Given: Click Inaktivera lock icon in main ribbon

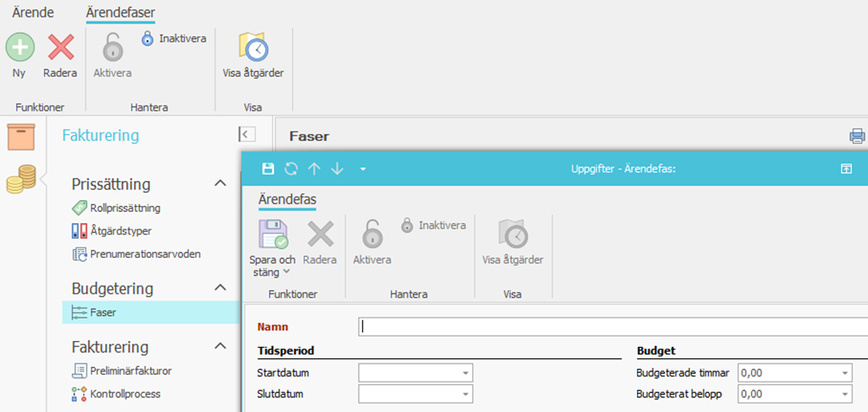Looking at the screenshot, I should coord(147,38).
